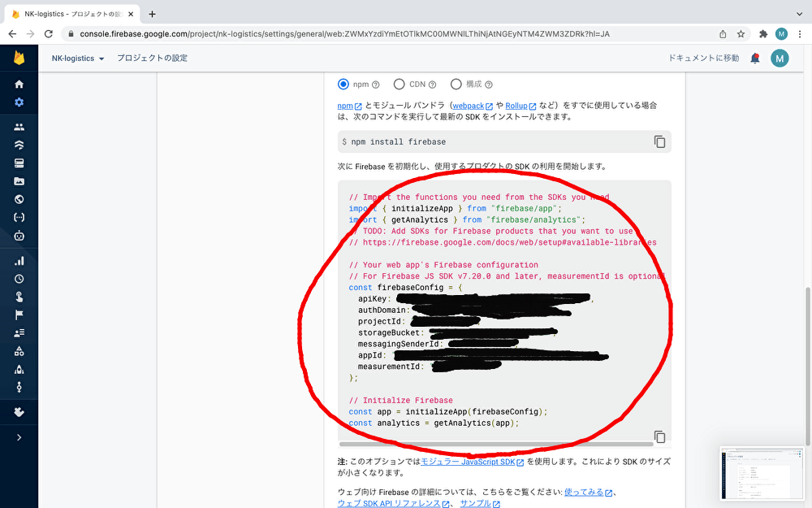The height and width of the screenshot is (508, 812).
Task: Bookmark this page with star icon
Action: point(741,33)
